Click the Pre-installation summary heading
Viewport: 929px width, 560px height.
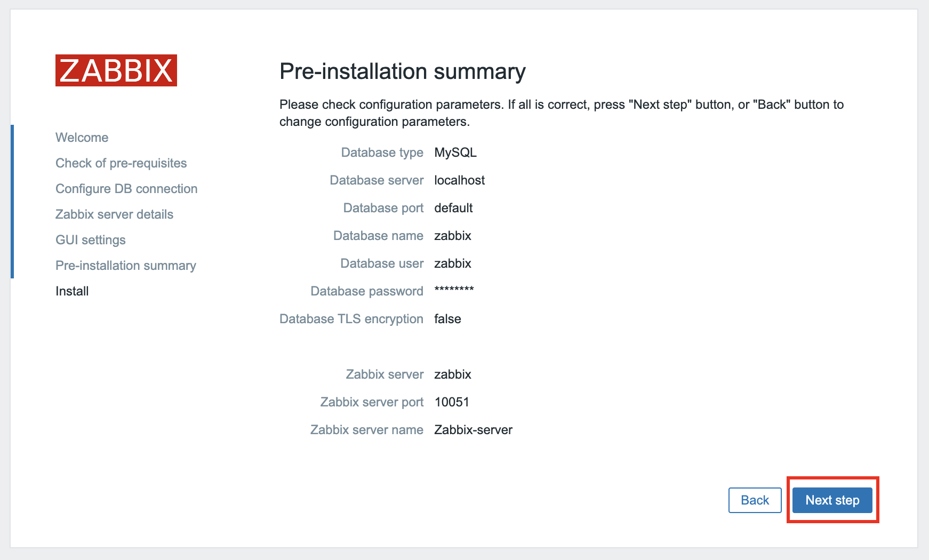pos(403,71)
